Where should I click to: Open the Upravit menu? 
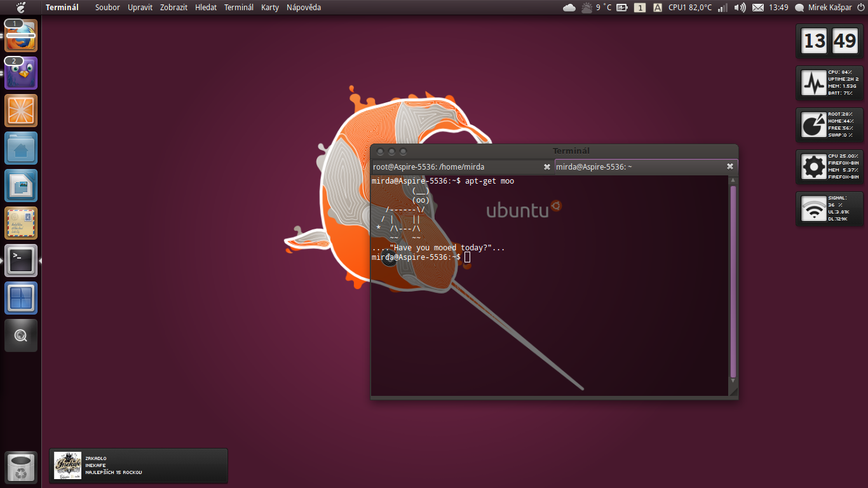[140, 8]
